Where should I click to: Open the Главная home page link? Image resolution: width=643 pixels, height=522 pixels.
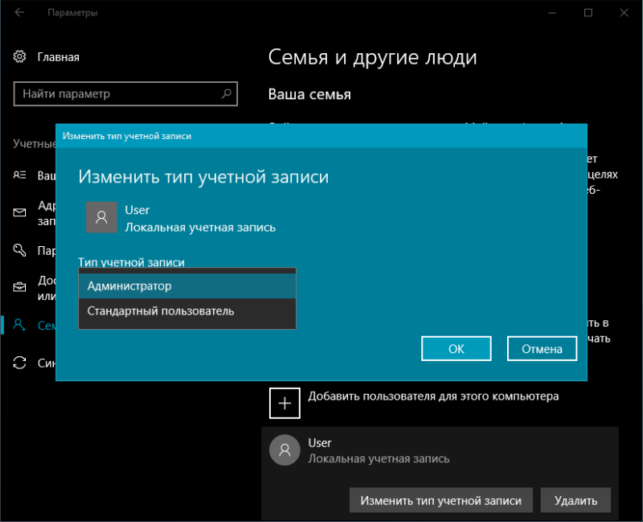click(58, 57)
